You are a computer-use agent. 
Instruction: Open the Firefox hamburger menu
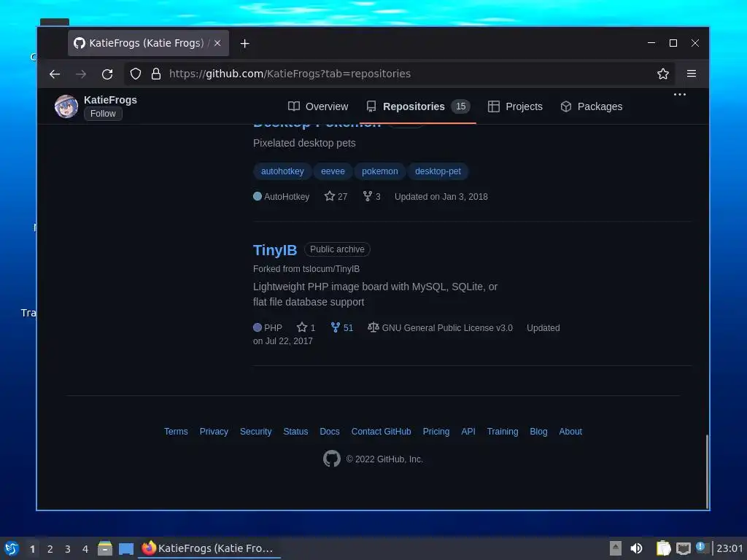692,74
